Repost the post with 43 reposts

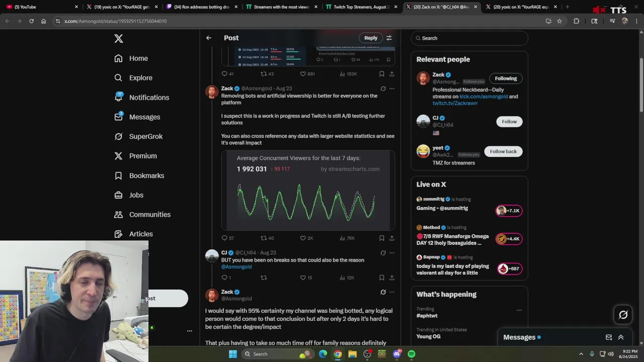click(267, 74)
